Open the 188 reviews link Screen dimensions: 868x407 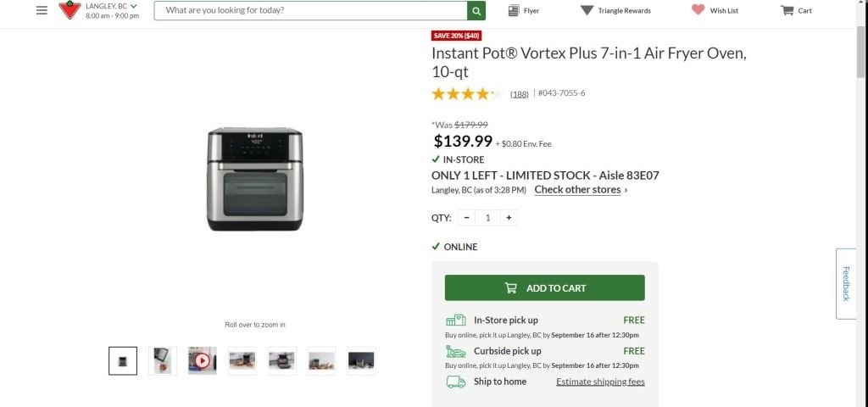(520, 94)
